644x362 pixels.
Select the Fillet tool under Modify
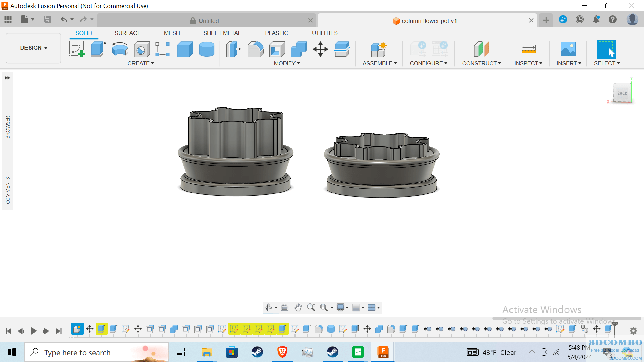[x=255, y=49]
